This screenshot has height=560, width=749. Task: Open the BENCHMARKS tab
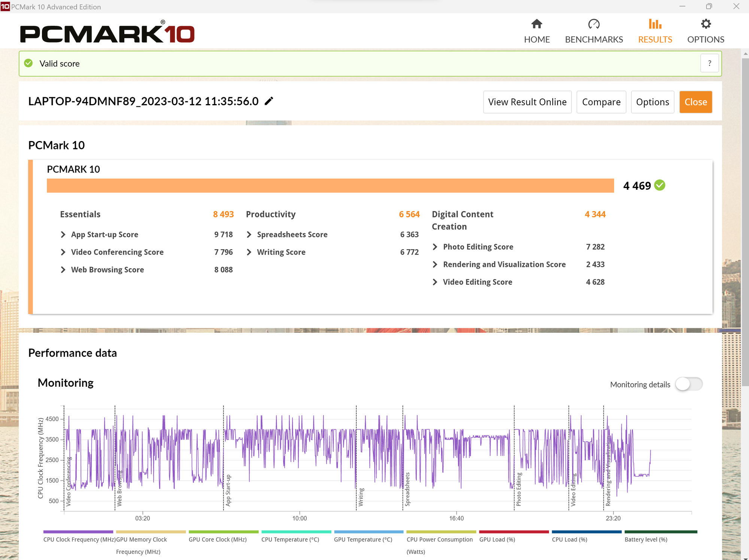(x=594, y=31)
